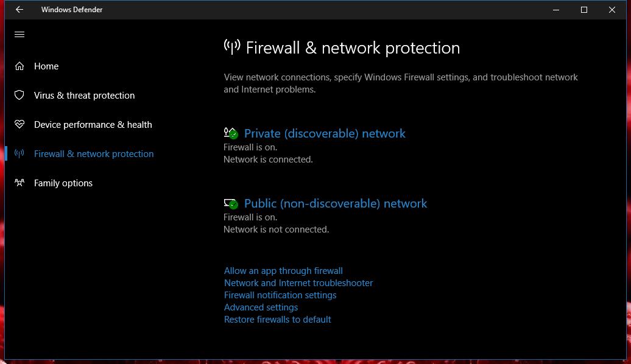Open Advanced settings link
631x364 pixels.
pyautogui.click(x=261, y=307)
